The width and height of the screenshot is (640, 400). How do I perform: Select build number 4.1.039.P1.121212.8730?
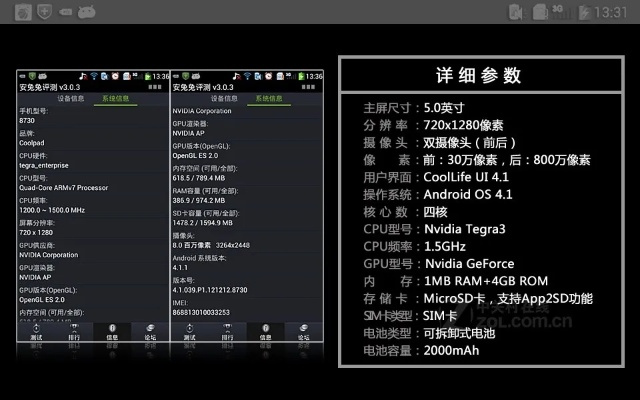[210, 290]
